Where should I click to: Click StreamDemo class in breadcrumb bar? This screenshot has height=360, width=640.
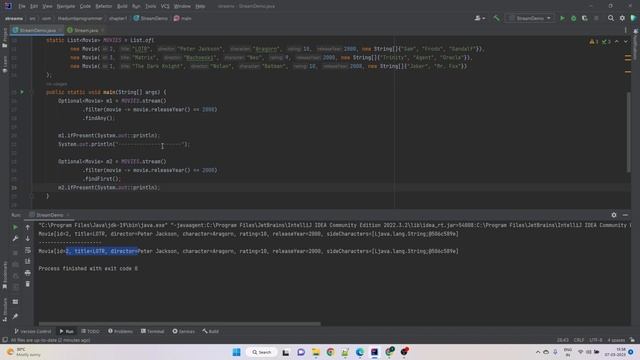coord(151,18)
